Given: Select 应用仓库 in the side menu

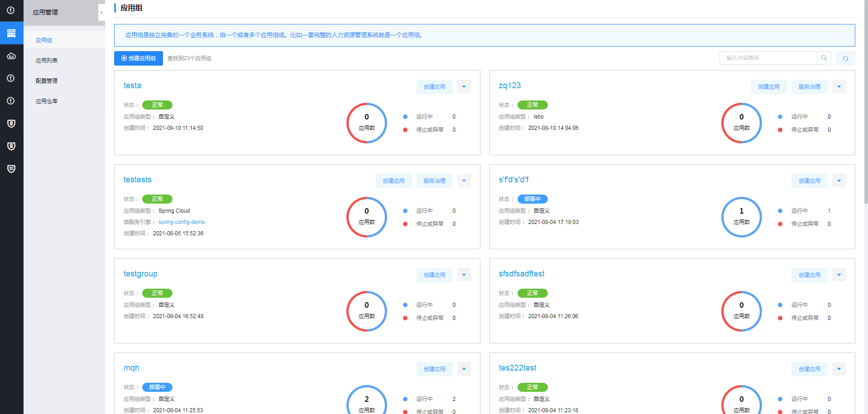Looking at the screenshot, I should click(x=47, y=101).
